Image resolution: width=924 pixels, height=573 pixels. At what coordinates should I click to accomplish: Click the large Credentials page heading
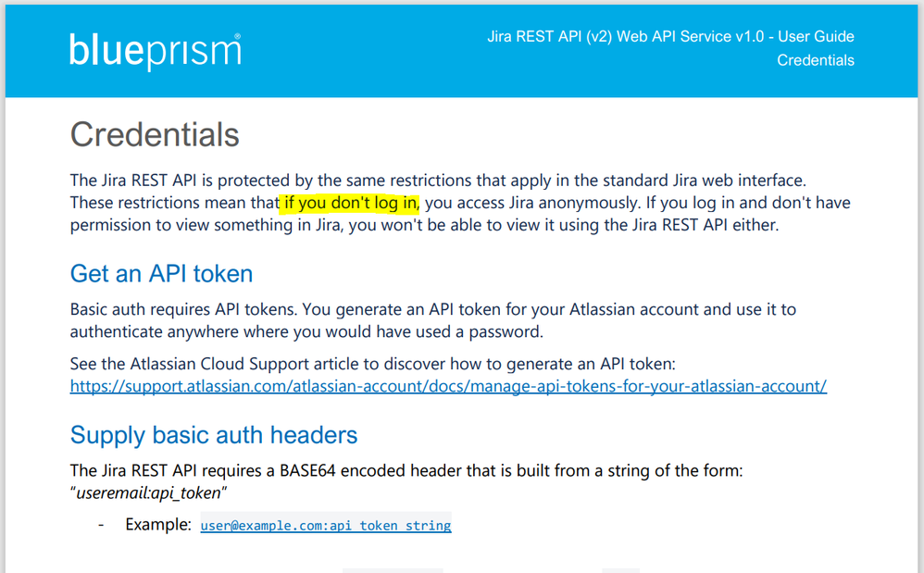pyautogui.click(x=155, y=135)
